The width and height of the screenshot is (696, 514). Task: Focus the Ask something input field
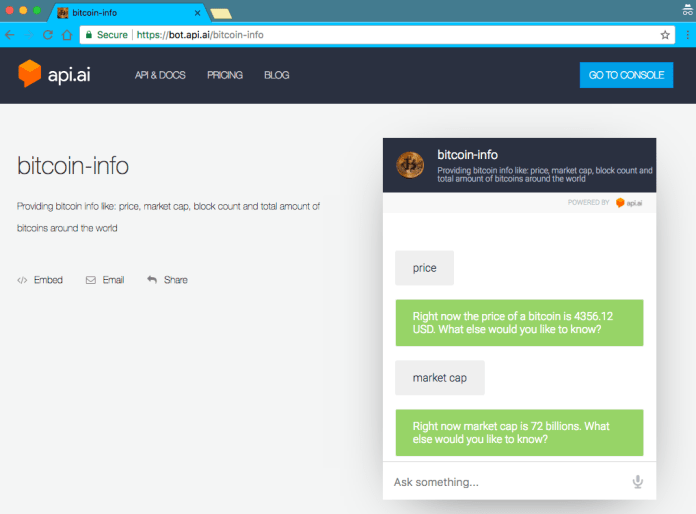pos(505,482)
